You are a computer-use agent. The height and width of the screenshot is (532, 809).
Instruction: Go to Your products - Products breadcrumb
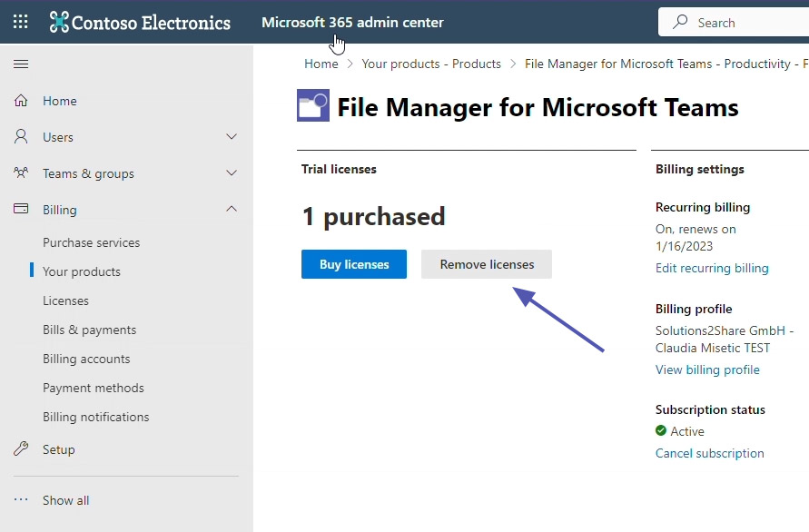[x=431, y=64]
